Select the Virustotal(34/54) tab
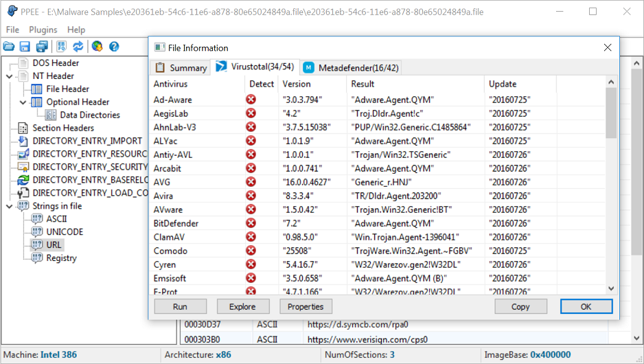The image size is (644, 364). click(255, 67)
